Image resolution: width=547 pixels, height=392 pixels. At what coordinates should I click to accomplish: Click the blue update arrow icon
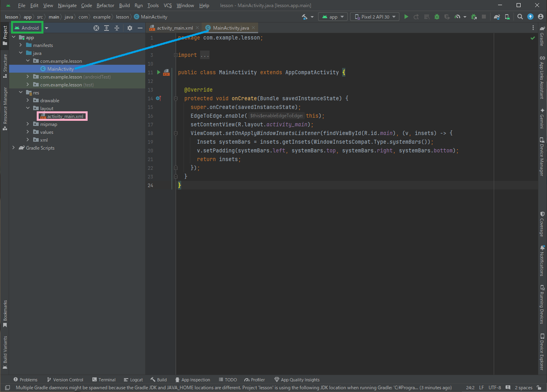coord(530,17)
